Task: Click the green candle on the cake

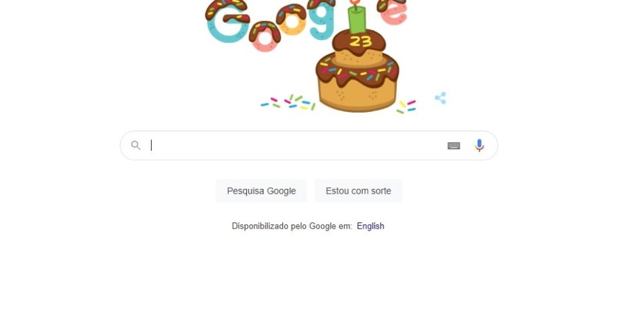Action: pyautogui.click(x=357, y=19)
